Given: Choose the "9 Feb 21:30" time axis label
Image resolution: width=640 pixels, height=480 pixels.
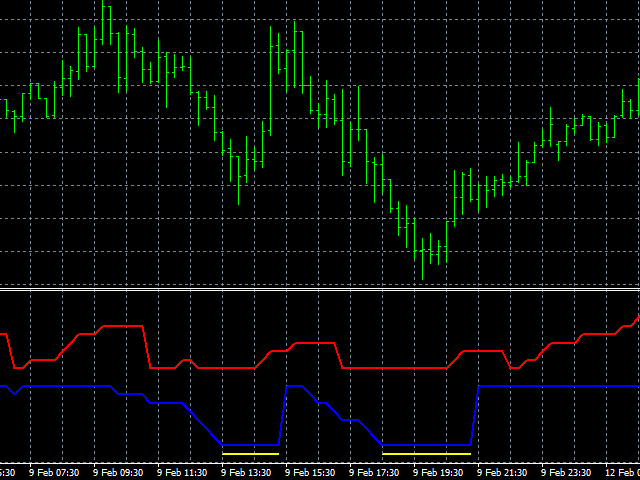Looking at the screenshot, I should [502, 472].
